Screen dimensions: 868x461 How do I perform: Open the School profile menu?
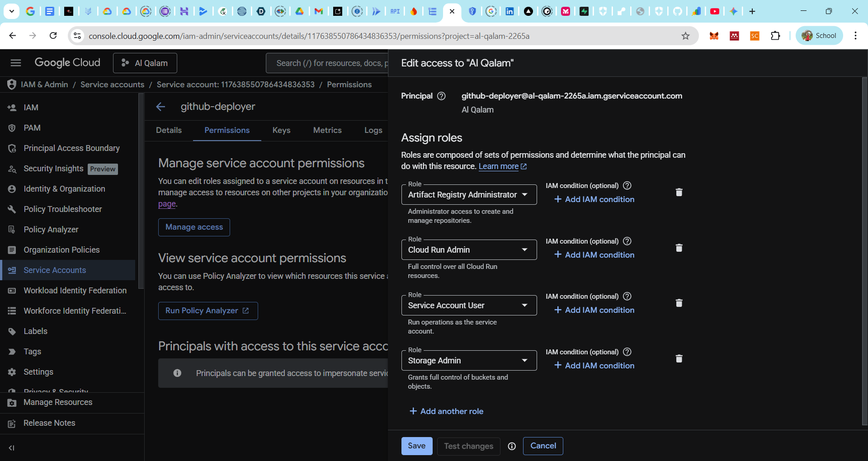pos(819,36)
